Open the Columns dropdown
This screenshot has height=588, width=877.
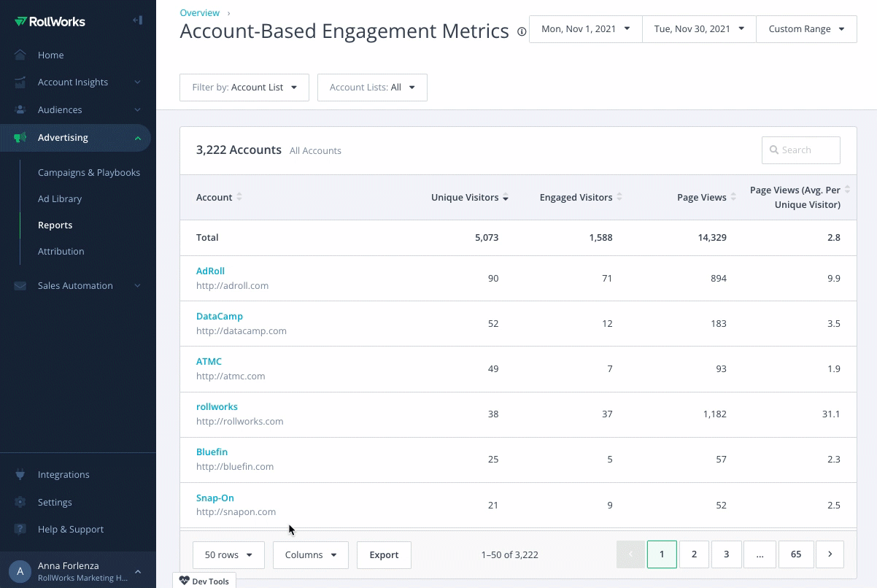click(x=311, y=555)
